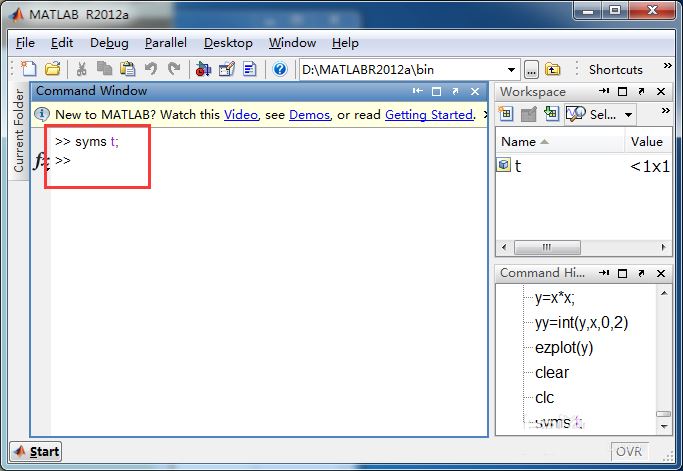Click the Paste clipboard icon
This screenshot has width=683, height=471.
[127, 69]
